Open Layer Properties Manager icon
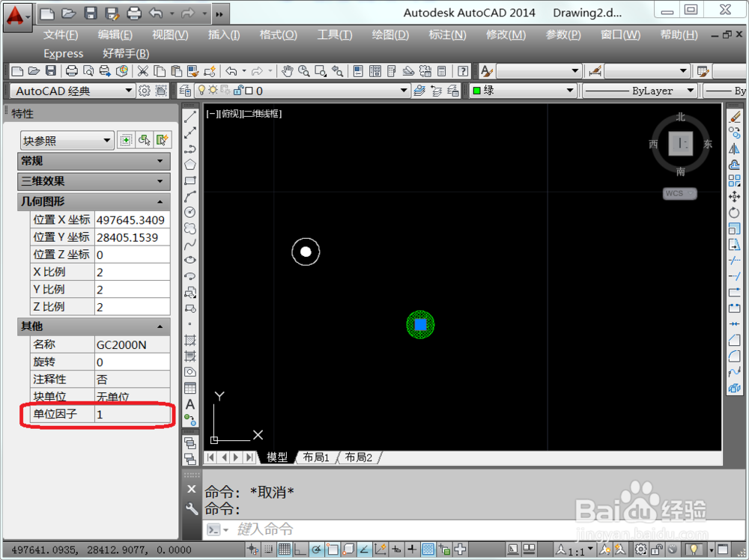The height and width of the screenshot is (560, 749). click(186, 91)
